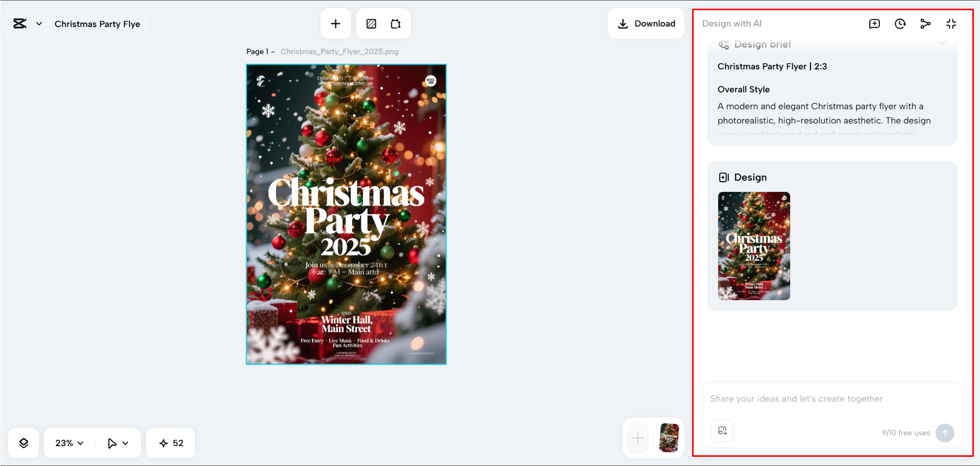
Task: Start a new AI chat conversation
Action: tap(874, 23)
